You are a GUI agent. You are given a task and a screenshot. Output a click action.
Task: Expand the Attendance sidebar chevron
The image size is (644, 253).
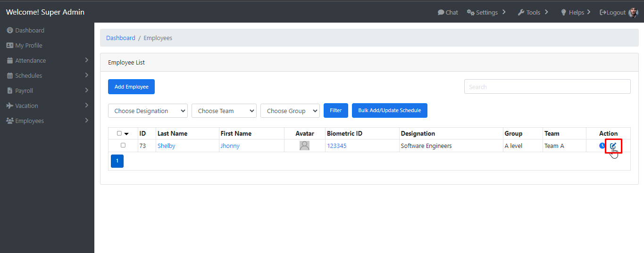pos(87,60)
